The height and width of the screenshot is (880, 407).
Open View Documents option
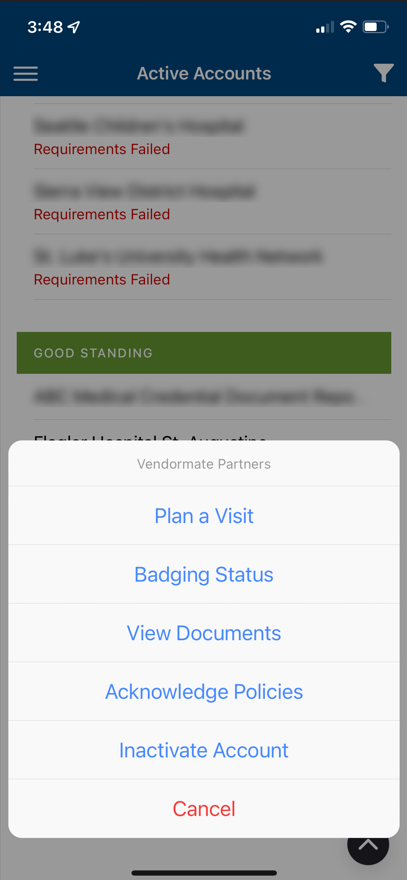204,632
